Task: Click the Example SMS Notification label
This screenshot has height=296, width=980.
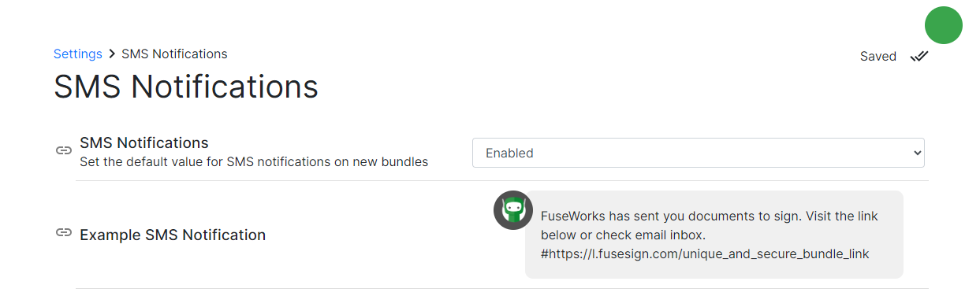Action: click(173, 235)
